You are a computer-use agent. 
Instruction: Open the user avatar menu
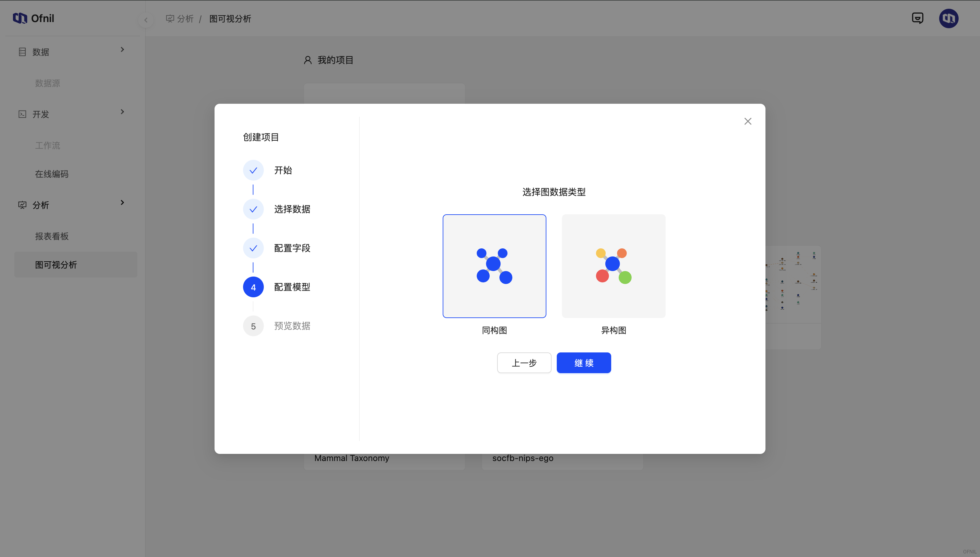coord(948,18)
